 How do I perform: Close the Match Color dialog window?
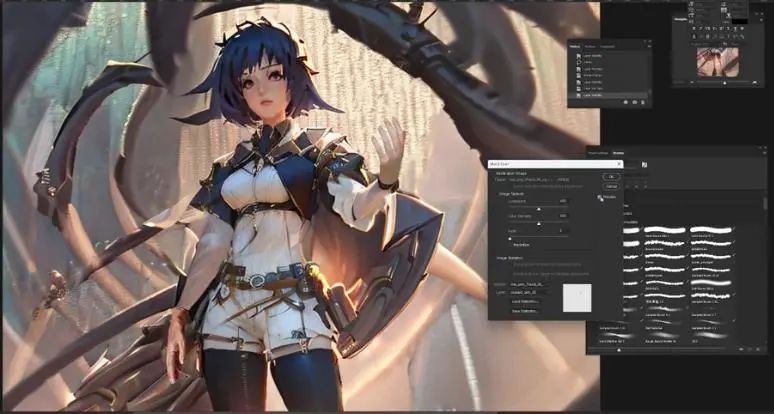point(619,164)
